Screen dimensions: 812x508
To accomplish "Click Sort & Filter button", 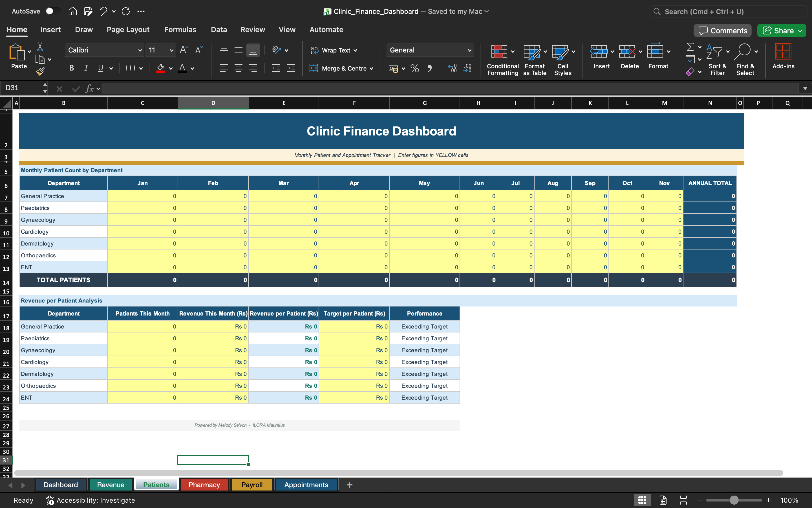I will [x=717, y=60].
